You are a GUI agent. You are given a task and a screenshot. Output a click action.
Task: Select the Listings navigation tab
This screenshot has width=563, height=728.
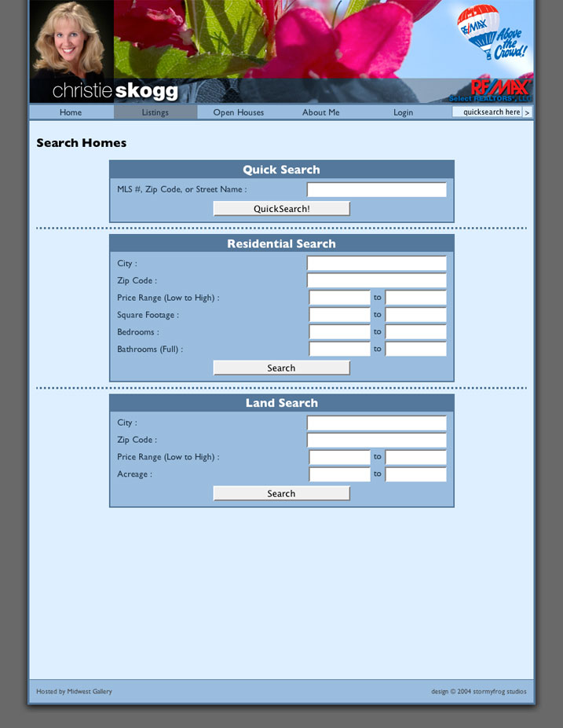tap(155, 112)
